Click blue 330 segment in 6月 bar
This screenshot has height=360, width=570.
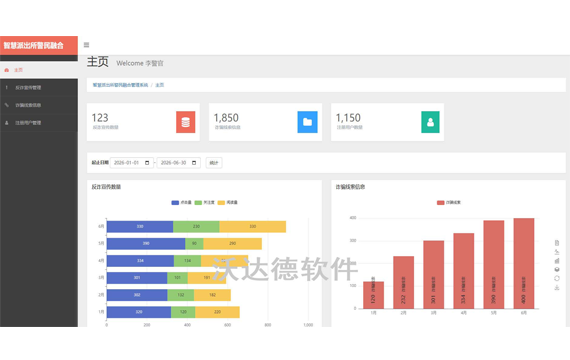tap(140, 227)
